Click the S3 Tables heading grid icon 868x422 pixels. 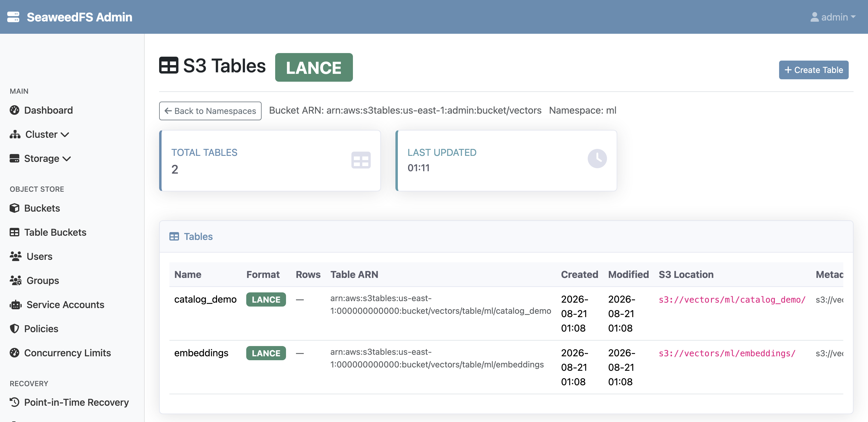tap(168, 65)
